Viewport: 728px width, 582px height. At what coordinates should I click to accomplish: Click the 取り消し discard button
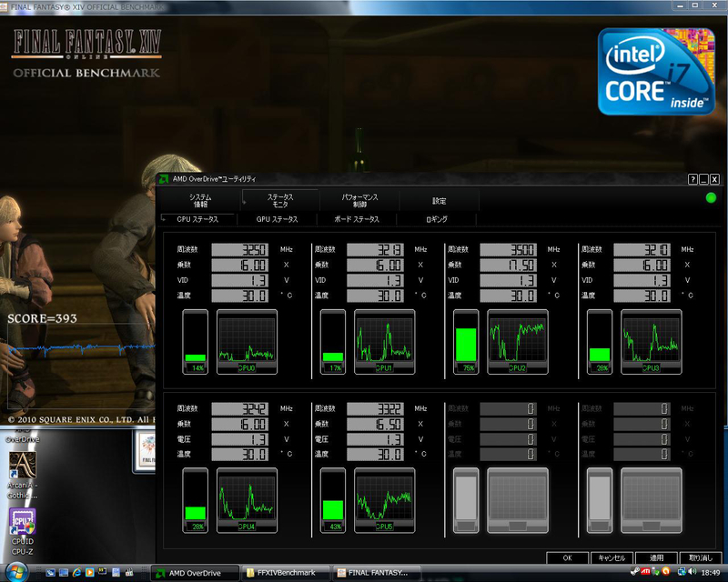coord(700,557)
